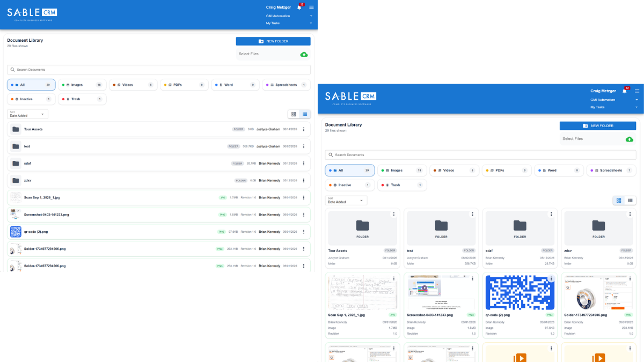Open Screenshot-0403-141233.png thumbnail in grid view
644x362 pixels.
441,292
